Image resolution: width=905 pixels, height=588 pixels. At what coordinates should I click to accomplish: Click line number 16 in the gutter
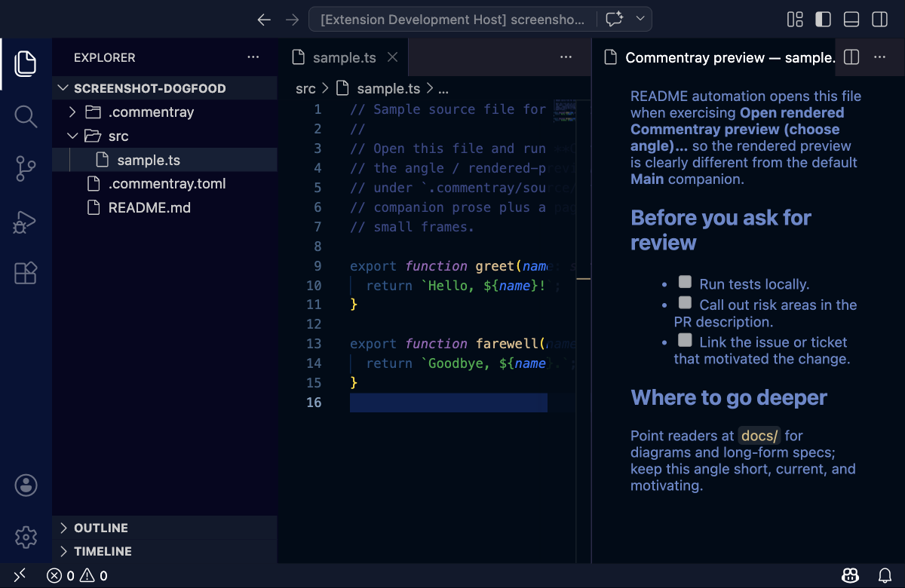tap(313, 403)
